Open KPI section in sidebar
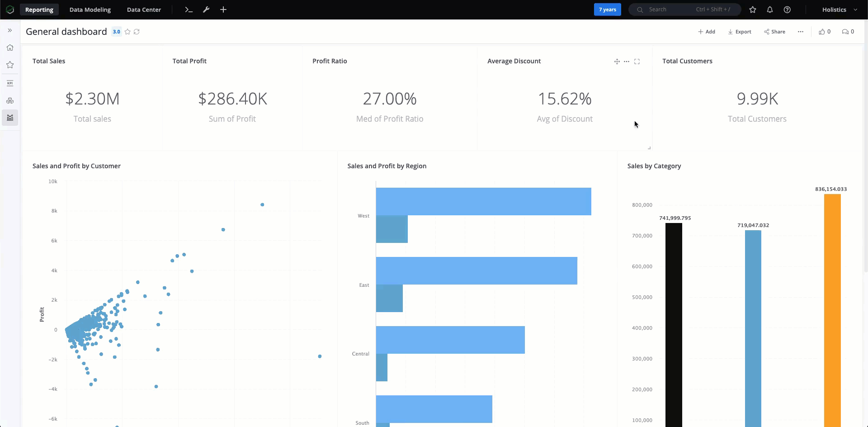 (x=10, y=83)
